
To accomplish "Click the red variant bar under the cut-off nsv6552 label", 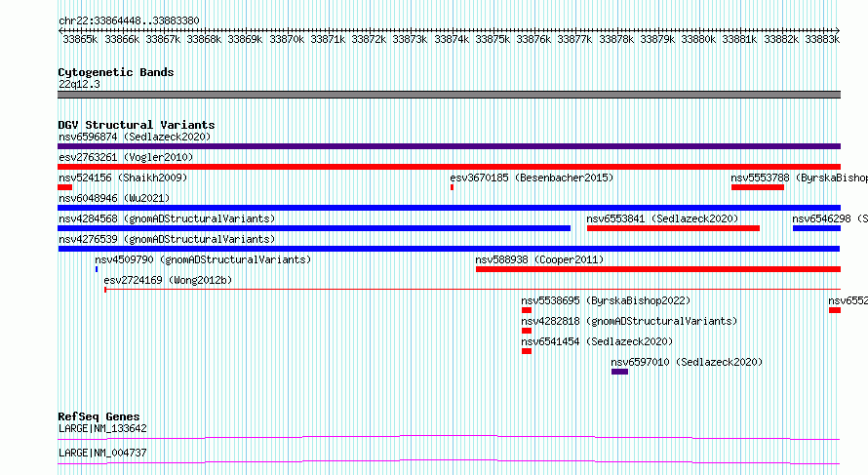I will (835, 310).
